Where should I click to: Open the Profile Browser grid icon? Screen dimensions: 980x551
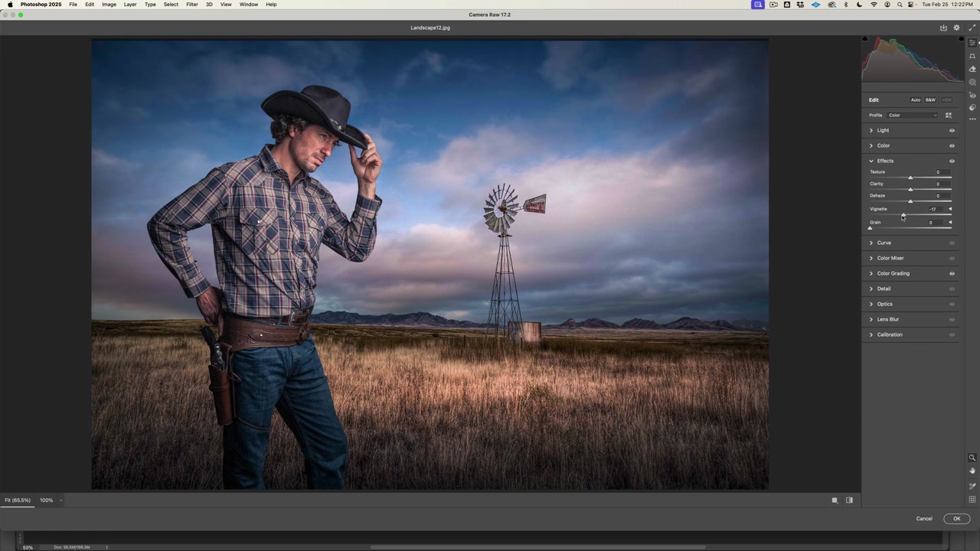949,115
